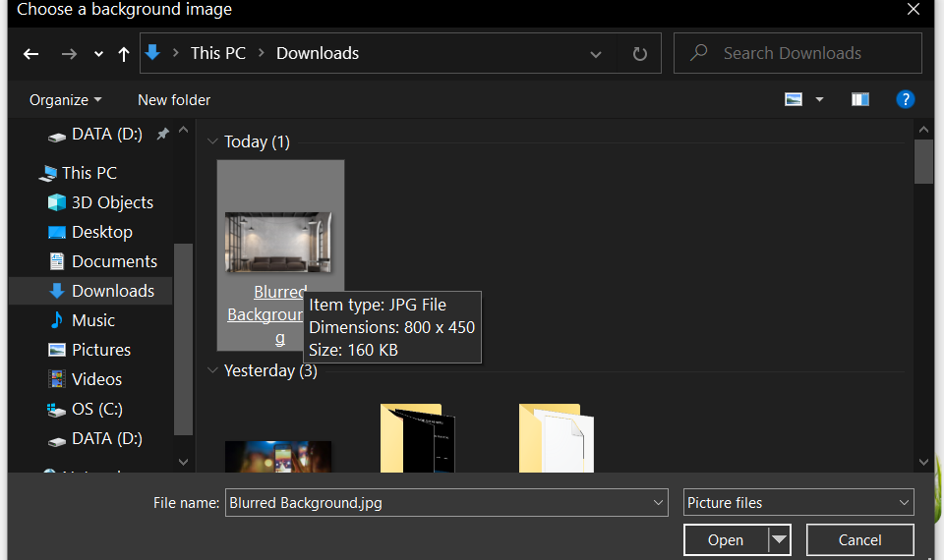
Task: Open the Open button's split arrow
Action: [779, 539]
